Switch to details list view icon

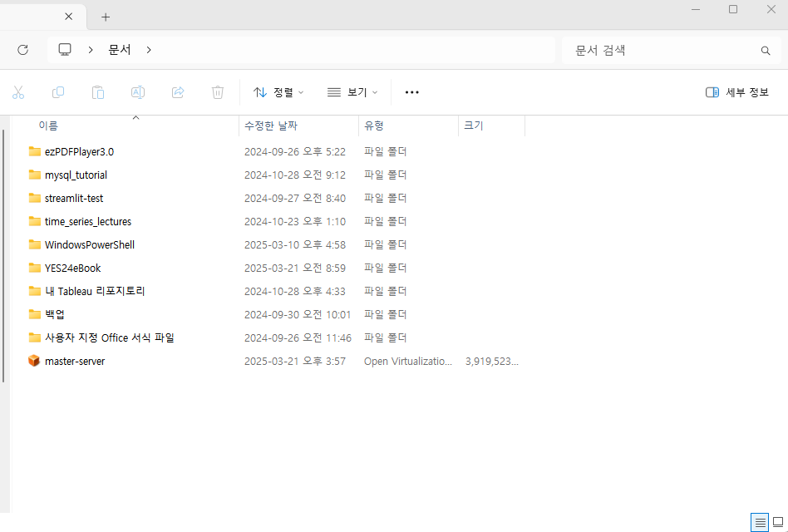pyautogui.click(x=760, y=523)
